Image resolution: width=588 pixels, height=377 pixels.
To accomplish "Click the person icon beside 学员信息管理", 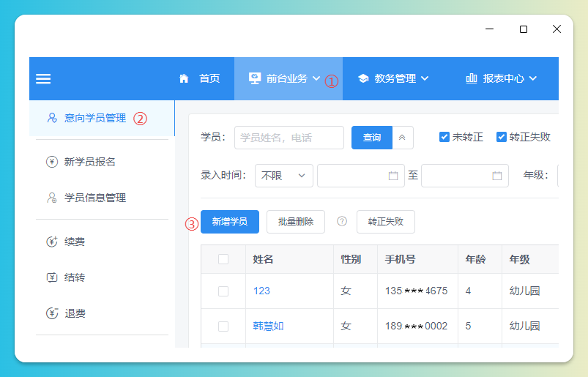I will 52,198.
